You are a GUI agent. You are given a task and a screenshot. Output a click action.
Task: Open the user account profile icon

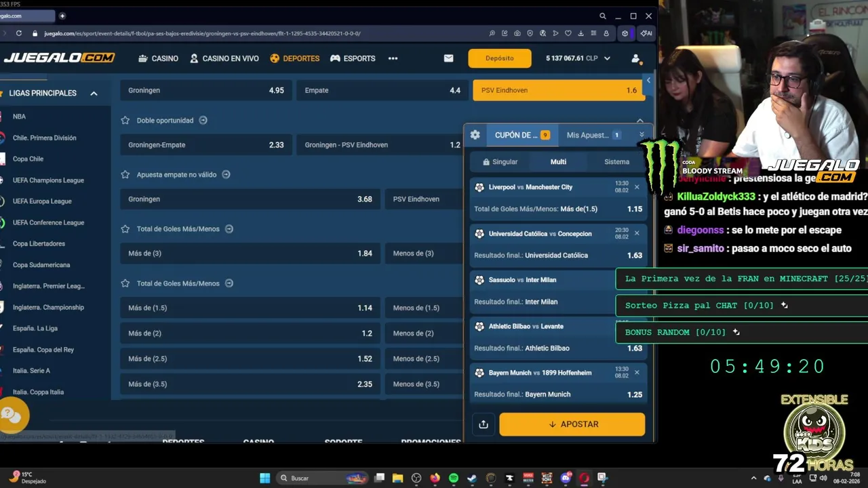(x=636, y=58)
